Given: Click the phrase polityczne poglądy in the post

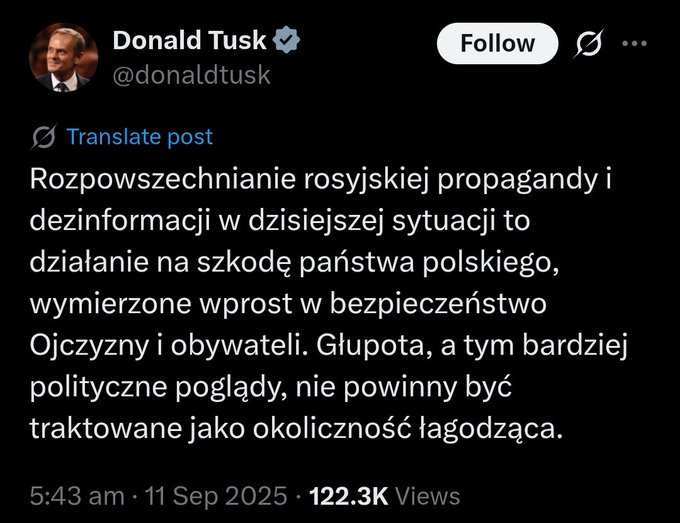Looking at the screenshot, I should (x=158, y=387).
